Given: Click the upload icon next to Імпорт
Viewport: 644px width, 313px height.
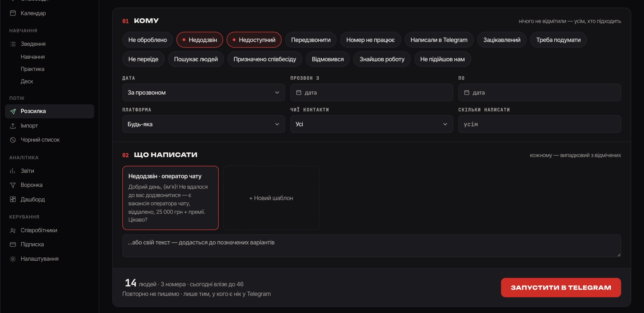Looking at the screenshot, I should coord(13,126).
